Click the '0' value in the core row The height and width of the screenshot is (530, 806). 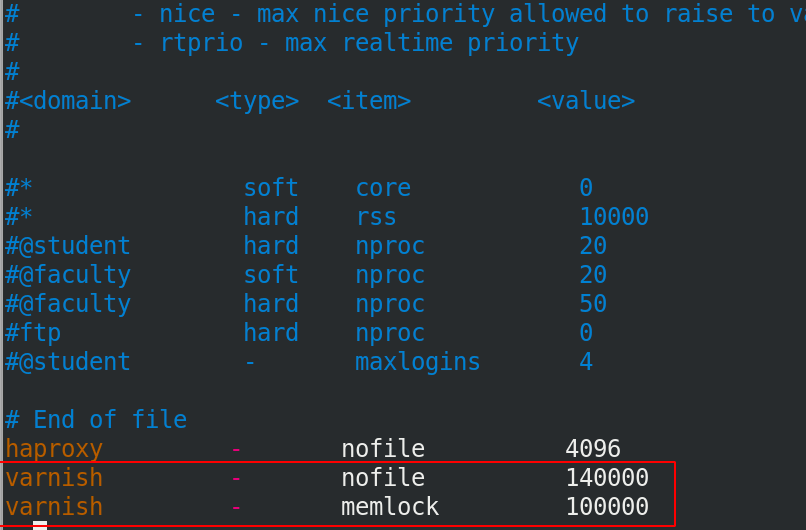point(586,188)
